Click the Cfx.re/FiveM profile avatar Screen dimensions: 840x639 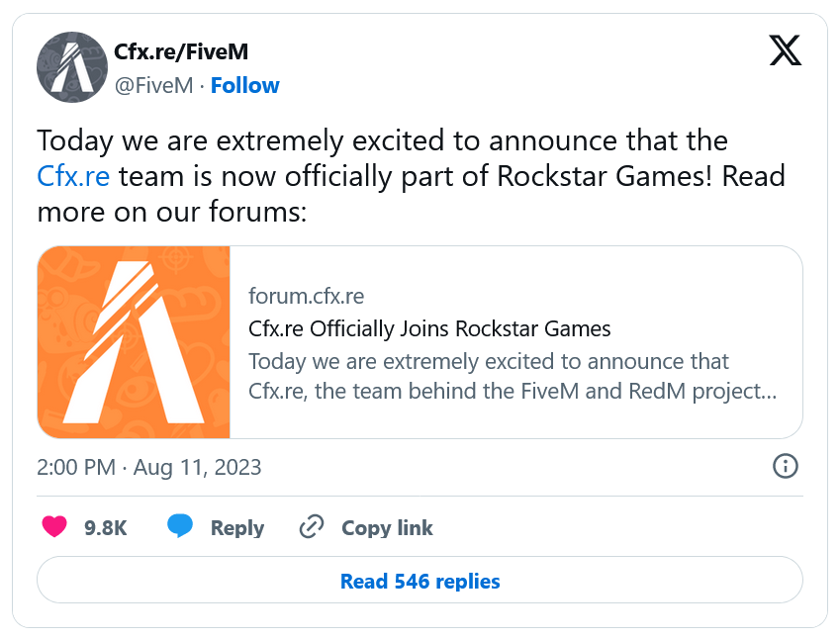(71, 66)
